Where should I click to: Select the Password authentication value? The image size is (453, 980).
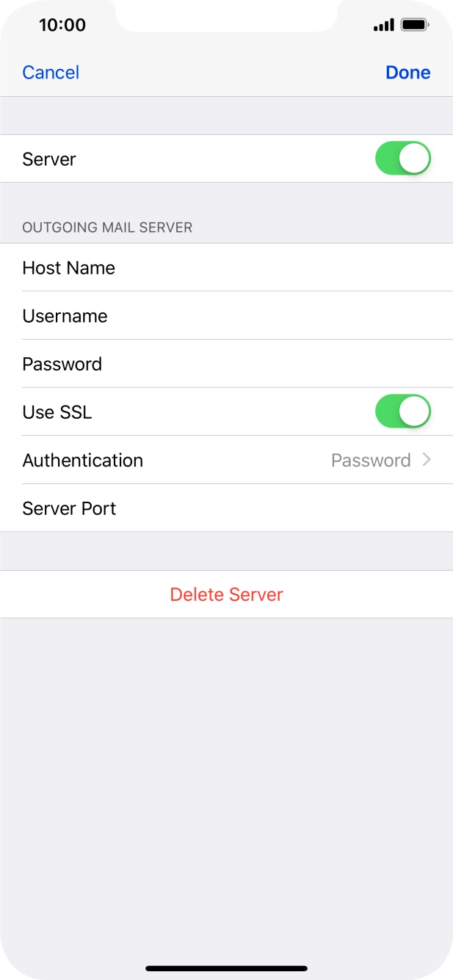click(x=371, y=461)
